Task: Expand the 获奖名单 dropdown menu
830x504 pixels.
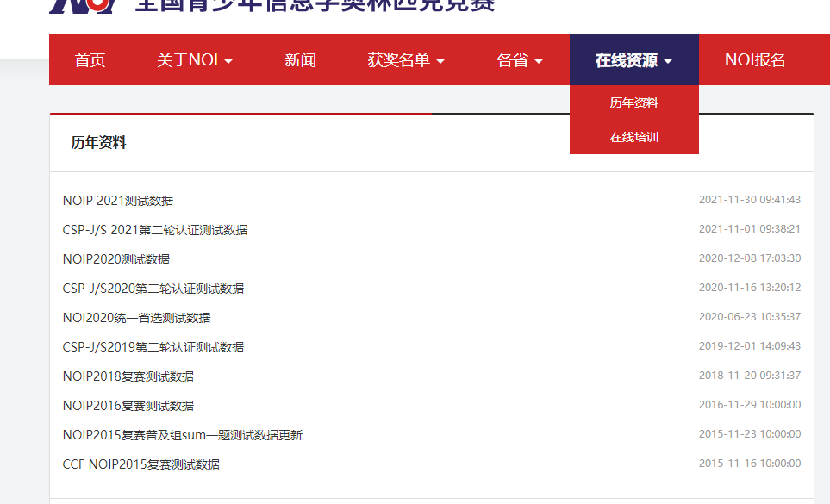Action: click(406, 59)
